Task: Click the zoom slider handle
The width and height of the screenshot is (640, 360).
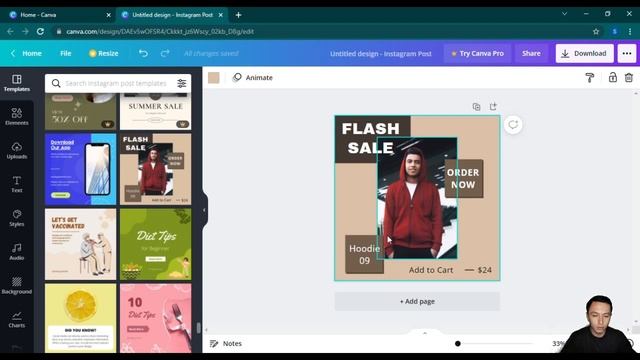Action: [458, 344]
